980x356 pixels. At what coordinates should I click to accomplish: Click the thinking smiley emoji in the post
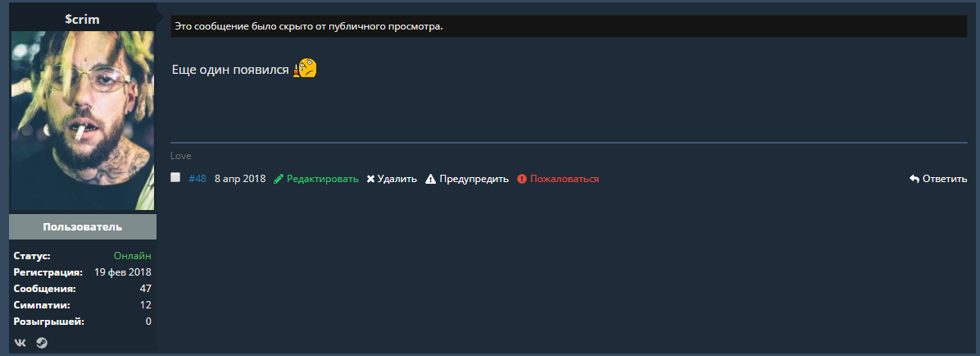click(305, 69)
